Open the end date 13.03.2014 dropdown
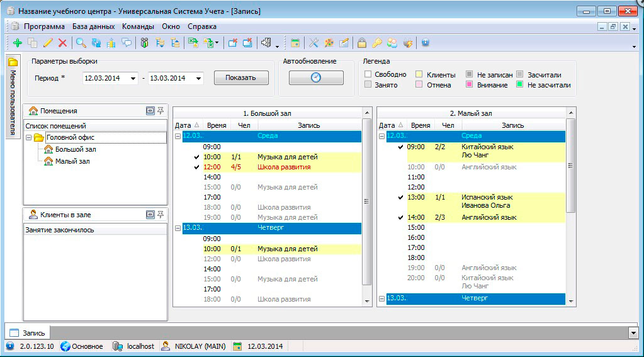 198,78
